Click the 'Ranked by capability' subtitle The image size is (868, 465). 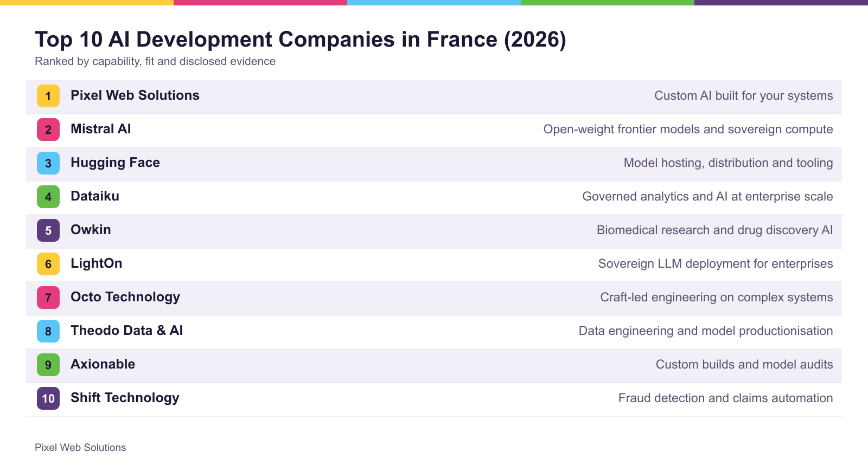tap(155, 62)
